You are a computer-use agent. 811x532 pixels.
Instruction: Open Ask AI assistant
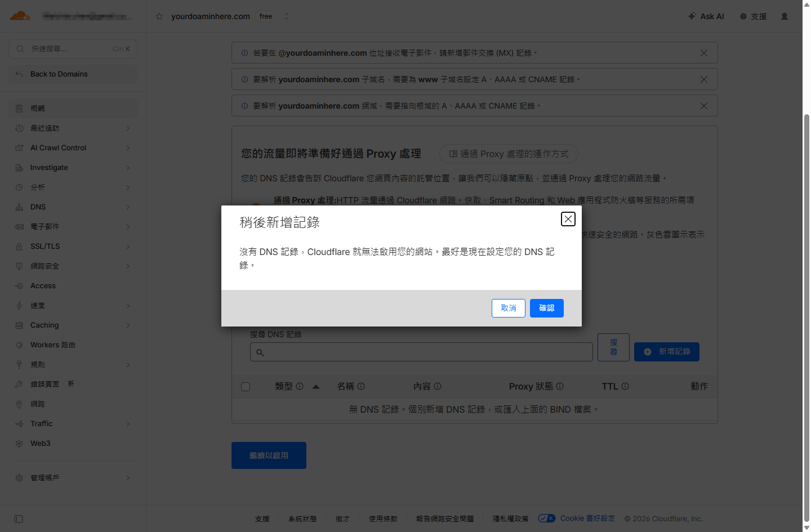[x=706, y=16]
